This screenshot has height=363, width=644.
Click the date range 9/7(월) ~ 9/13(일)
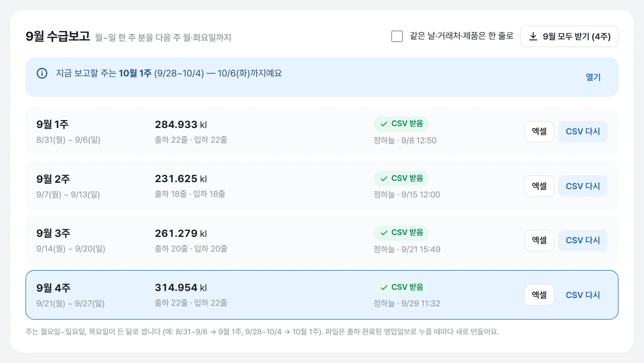coord(68,195)
